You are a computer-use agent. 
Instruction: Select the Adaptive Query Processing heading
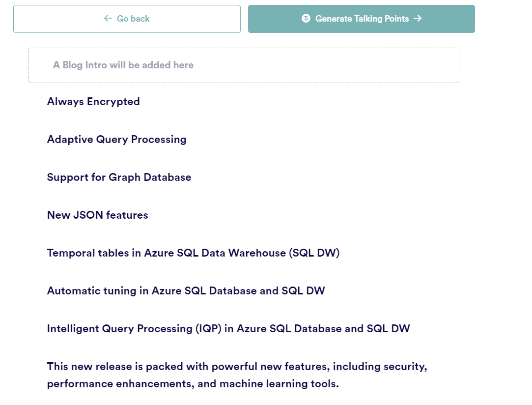coord(116,140)
